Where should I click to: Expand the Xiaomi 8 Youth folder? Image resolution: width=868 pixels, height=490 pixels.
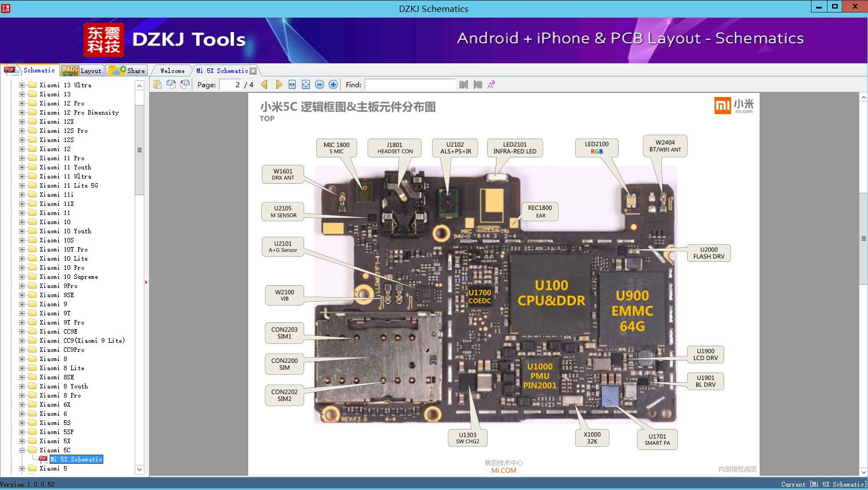[x=22, y=386]
